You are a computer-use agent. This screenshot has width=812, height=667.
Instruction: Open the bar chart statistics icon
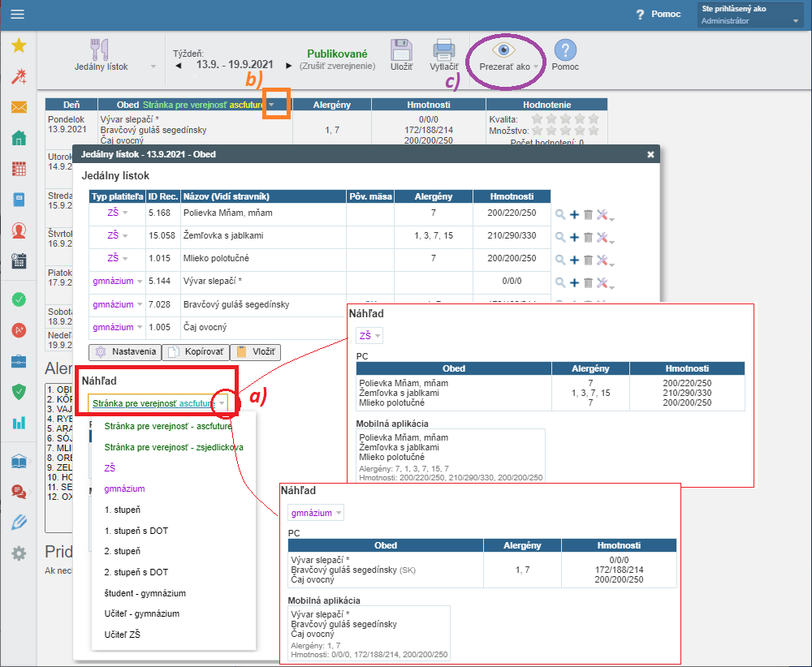(x=19, y=423)
